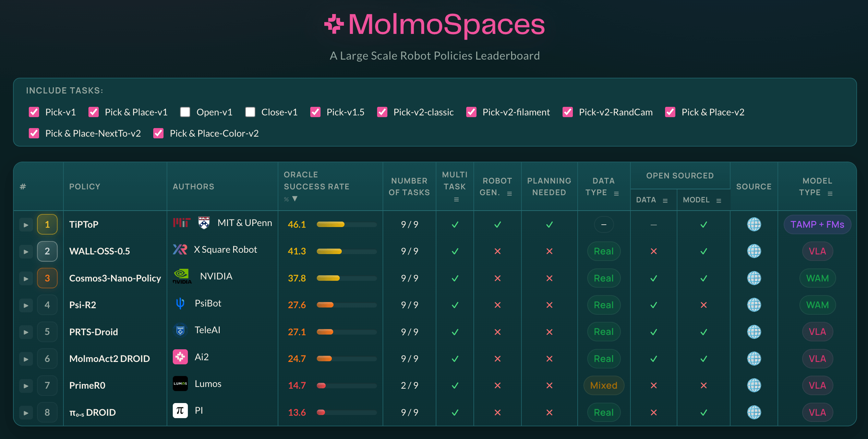Screen dimensions: 868x439
Task: Open the source globe icon for MolmoAct2 DROID
Action: [x=754, y=359]
